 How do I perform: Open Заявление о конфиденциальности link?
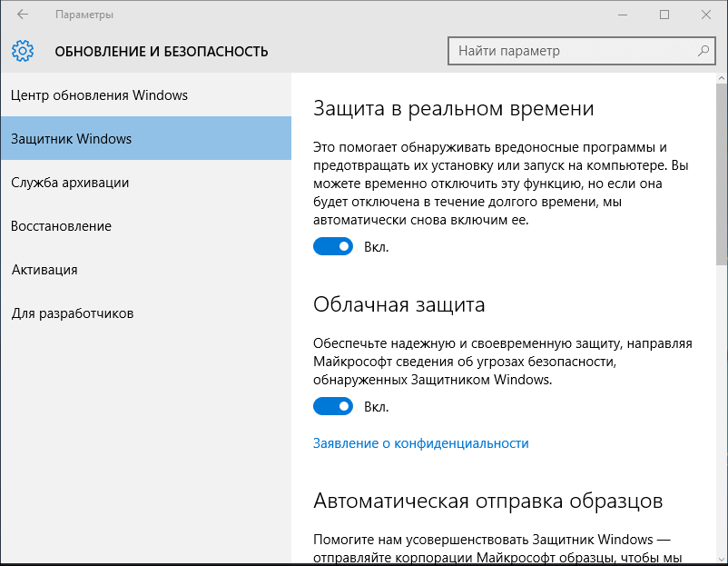click(420, 443)
